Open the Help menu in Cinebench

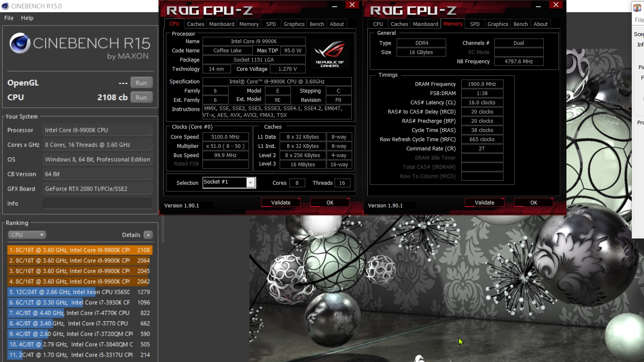coord(27,18)
